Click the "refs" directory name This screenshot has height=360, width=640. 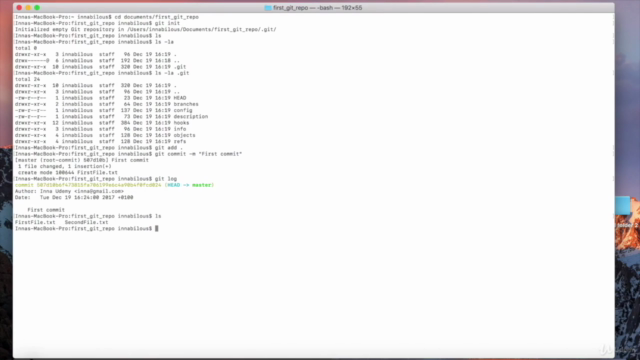180,141
